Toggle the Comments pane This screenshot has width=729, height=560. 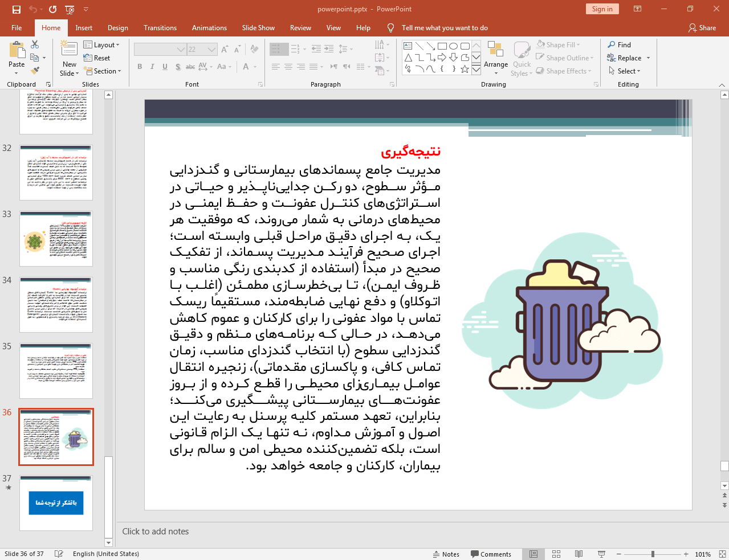[491, 554]
